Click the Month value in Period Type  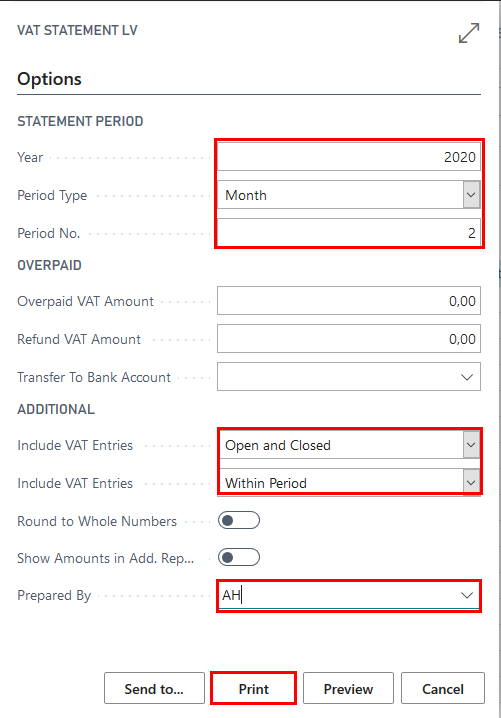pyautogui.click(x=246, y=196)
